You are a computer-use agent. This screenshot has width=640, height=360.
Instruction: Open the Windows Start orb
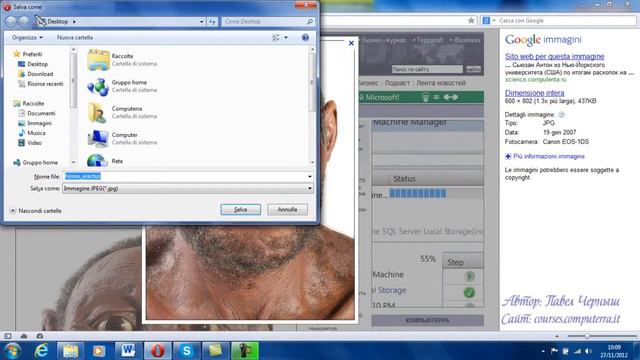12,351
